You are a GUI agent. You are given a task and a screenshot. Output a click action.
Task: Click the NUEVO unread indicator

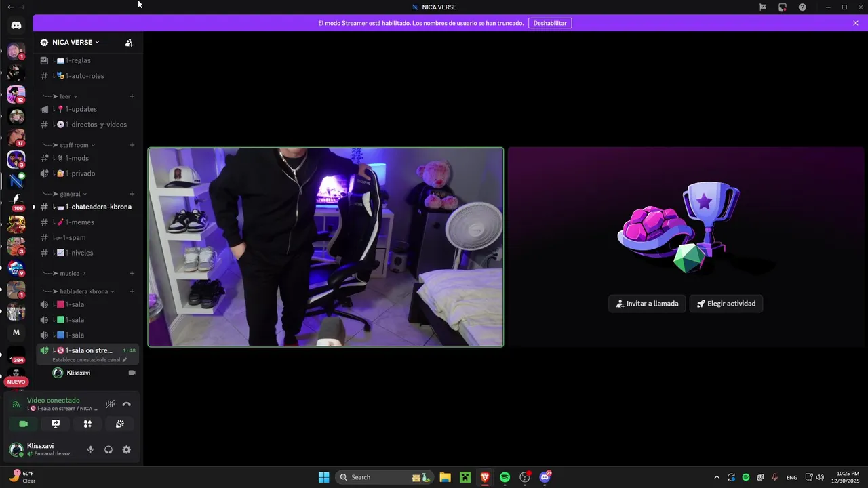click(x=16, y=382)
